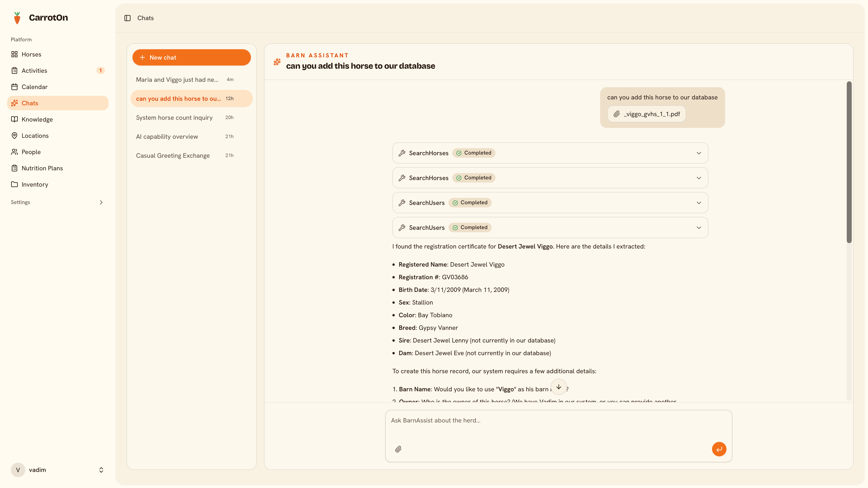Send the message with the orange arrow button

[719, 449]
